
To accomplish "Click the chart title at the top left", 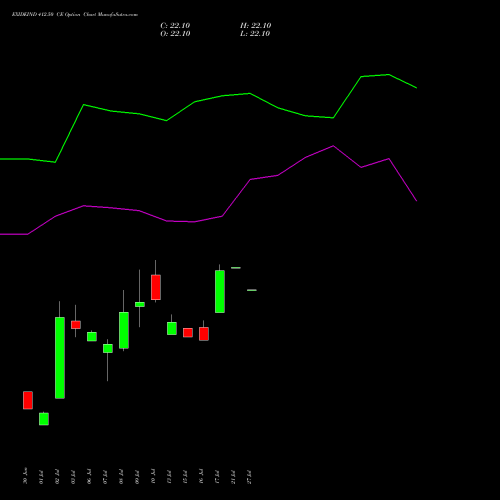I will pyautogui.click(x=75, y=15).
